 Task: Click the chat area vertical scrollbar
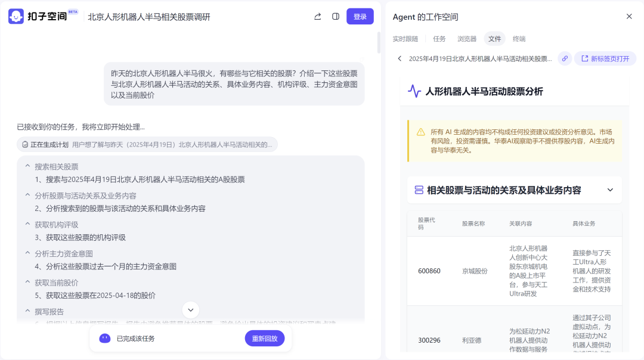[379, 43]
